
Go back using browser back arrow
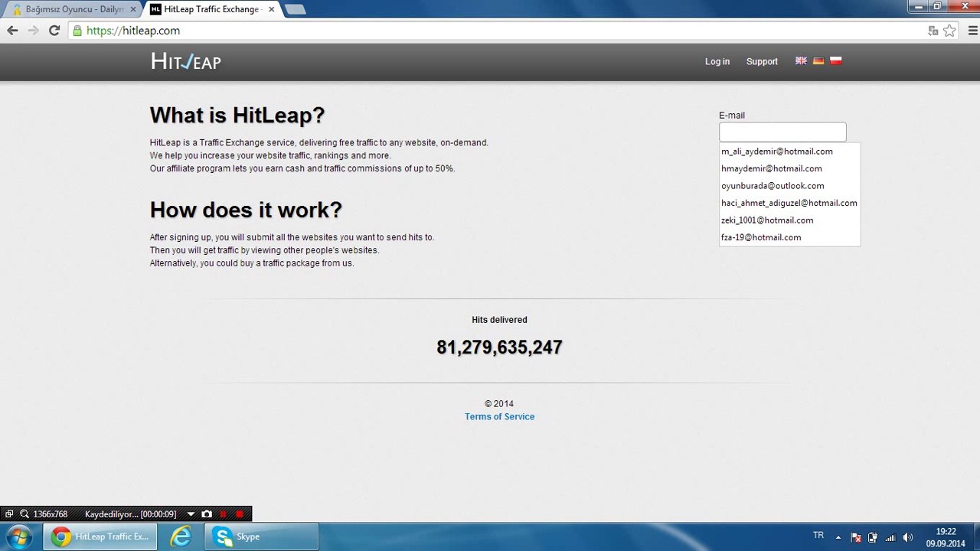(12, 31)
